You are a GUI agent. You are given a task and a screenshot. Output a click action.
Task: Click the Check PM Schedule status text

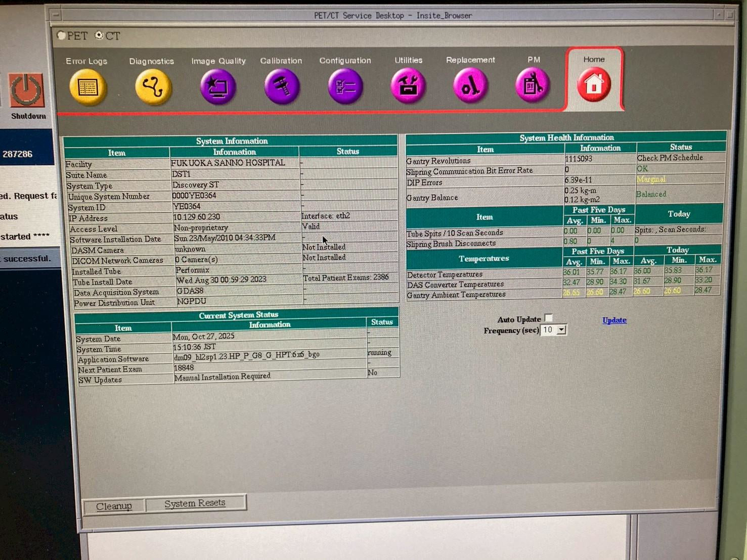(670, 158)
